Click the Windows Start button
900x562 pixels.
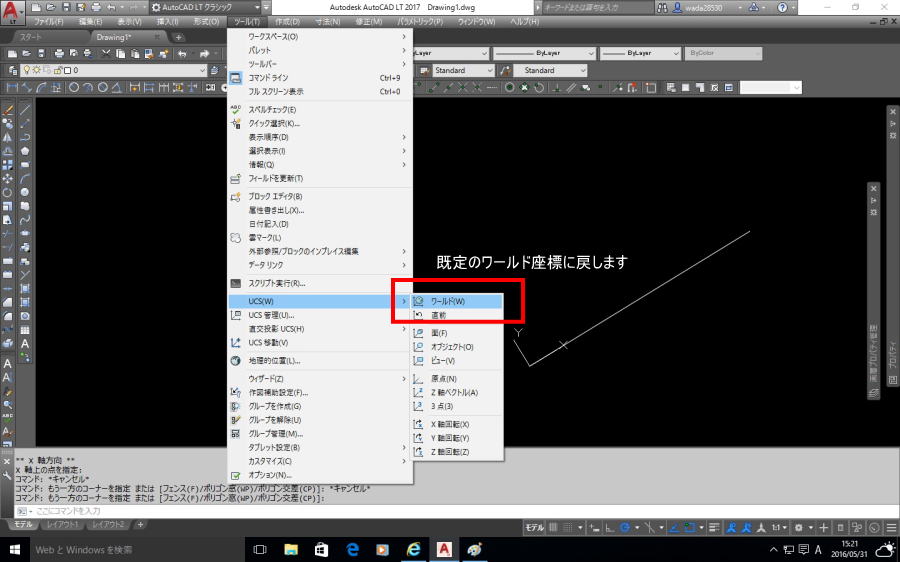14,549
